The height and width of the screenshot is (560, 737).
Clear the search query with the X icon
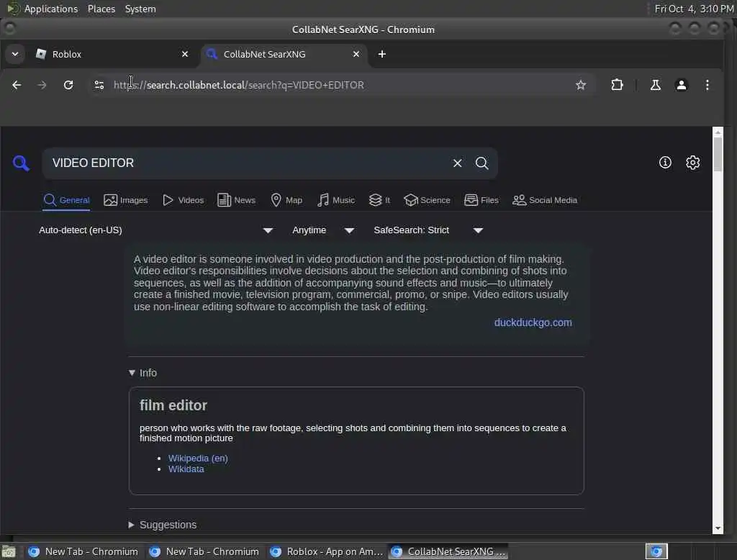pos(457,163)
